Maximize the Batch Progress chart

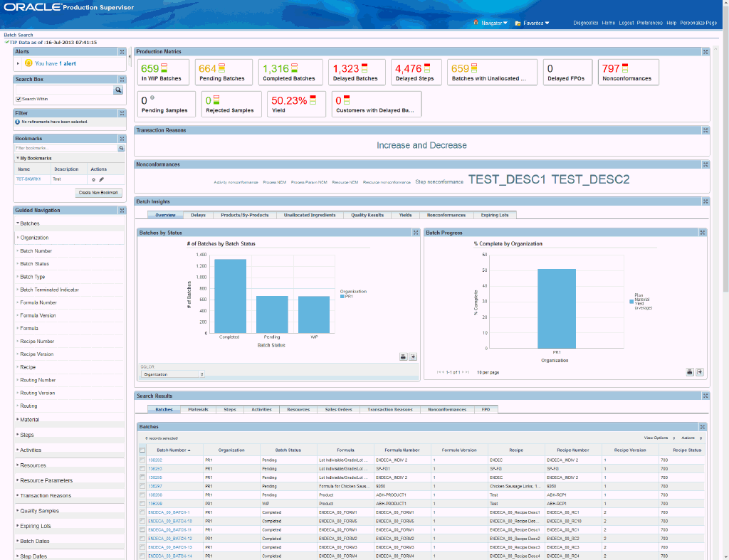703,233
